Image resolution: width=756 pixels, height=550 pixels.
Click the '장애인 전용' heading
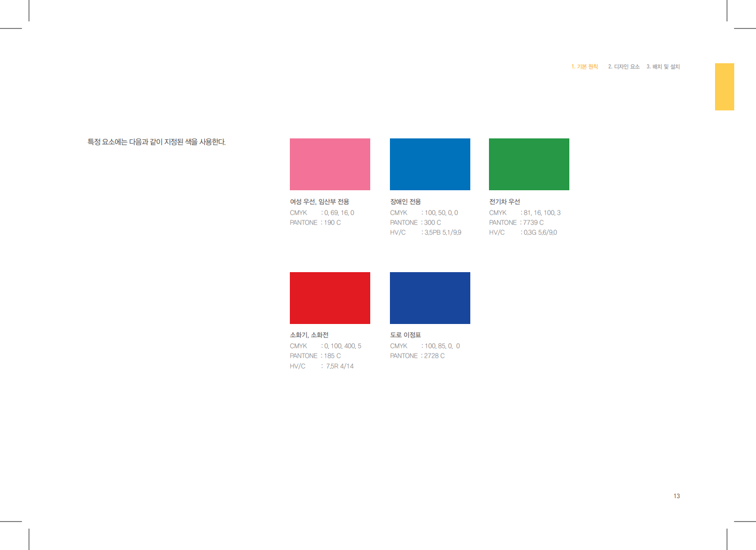coord(405,202)
